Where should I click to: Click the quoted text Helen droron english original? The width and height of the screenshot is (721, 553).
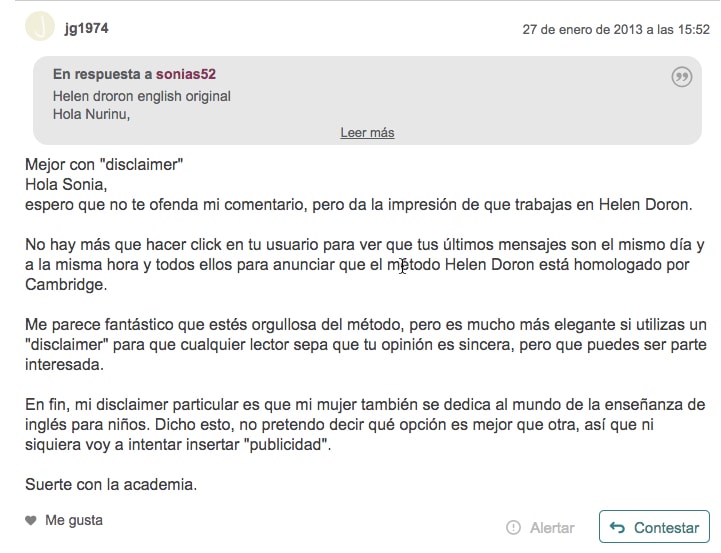[142, 96]
